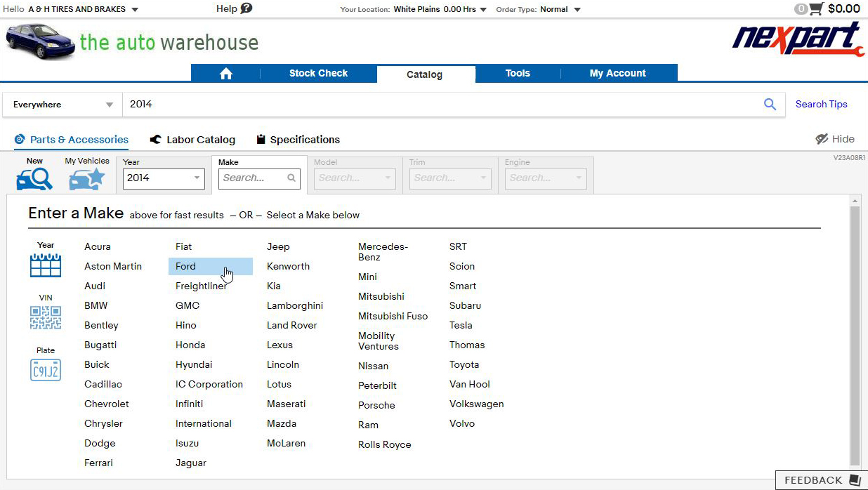Pick Volvo from the make list
868x490 pixels.
click(x=462, y=423)
